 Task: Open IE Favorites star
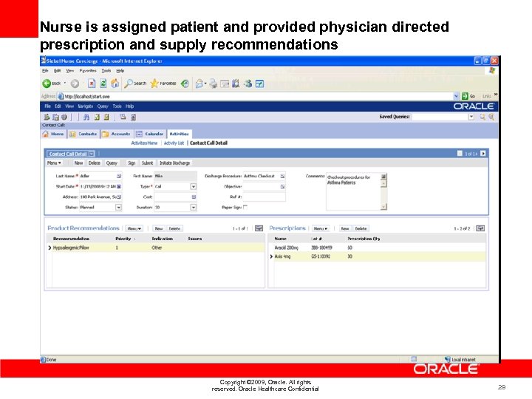click(x=154, y=83)
